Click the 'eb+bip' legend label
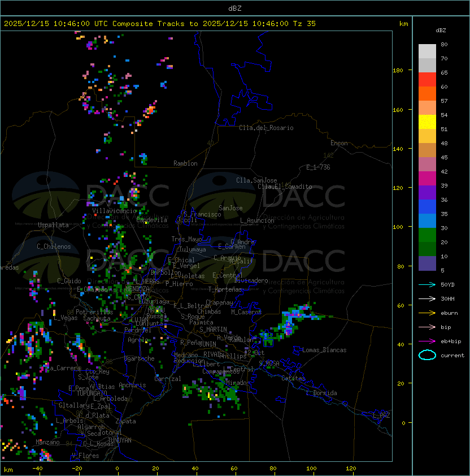Screen dimensions: 470x476 pos(451,341)
